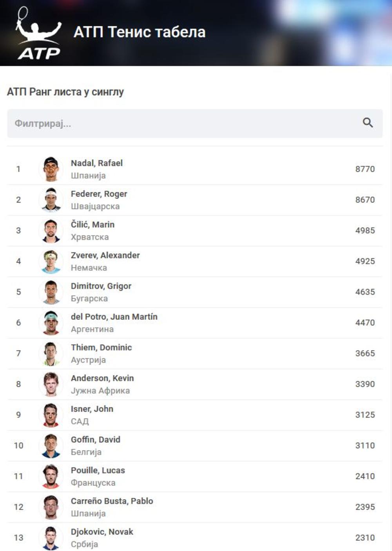Screen dimensions: 392x551
Task: Click the Anderson, Kevin name
Action: [102, 378]
